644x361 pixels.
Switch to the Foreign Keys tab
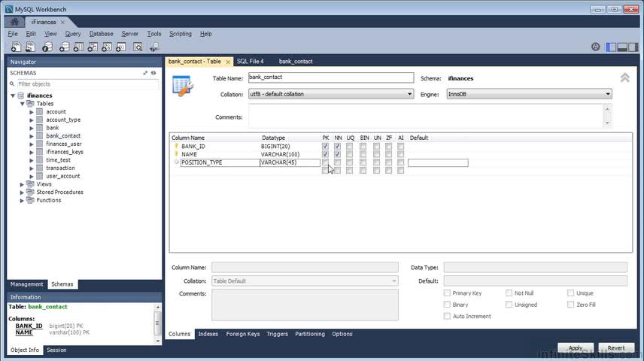[243, 334]
